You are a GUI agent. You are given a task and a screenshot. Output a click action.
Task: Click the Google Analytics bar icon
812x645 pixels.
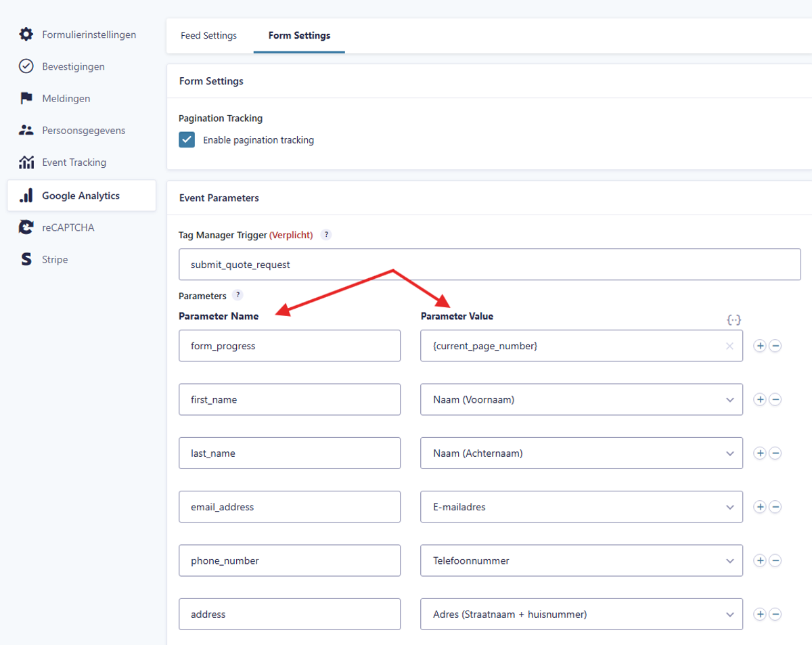click(x=26, y=196)
